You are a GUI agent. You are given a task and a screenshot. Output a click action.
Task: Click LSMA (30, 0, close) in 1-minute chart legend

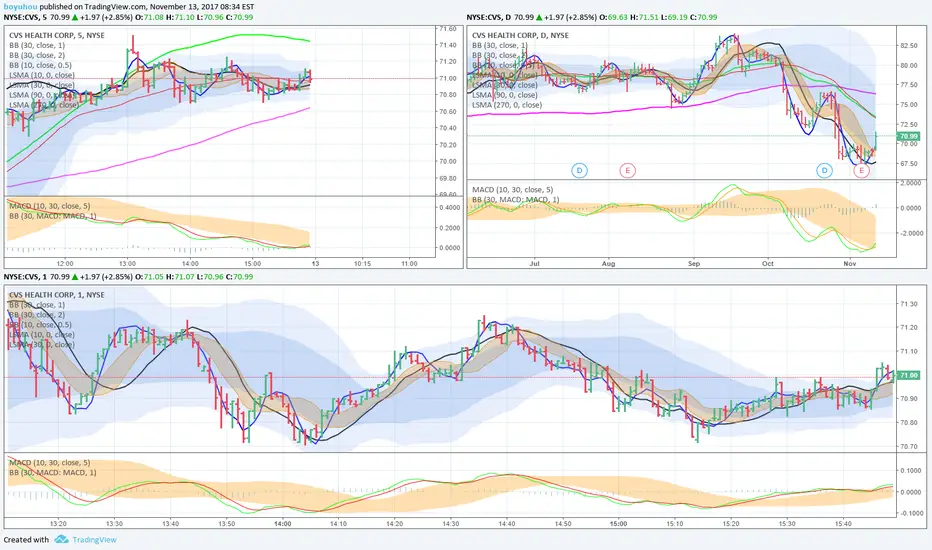point(42,344)
